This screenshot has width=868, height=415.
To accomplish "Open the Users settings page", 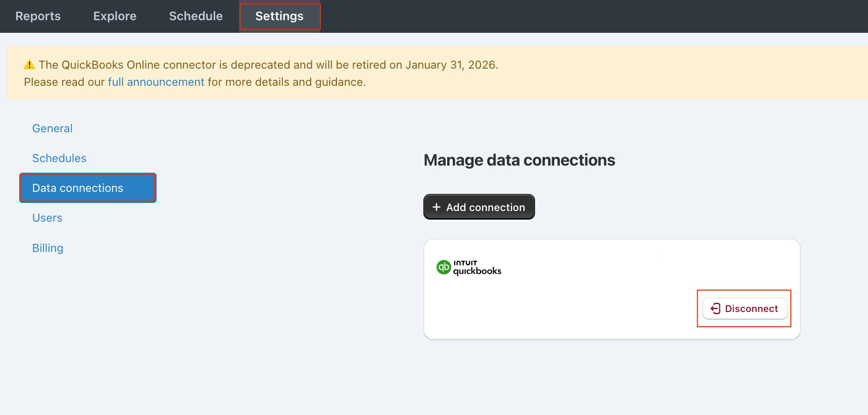I will (x=47, y=218).
